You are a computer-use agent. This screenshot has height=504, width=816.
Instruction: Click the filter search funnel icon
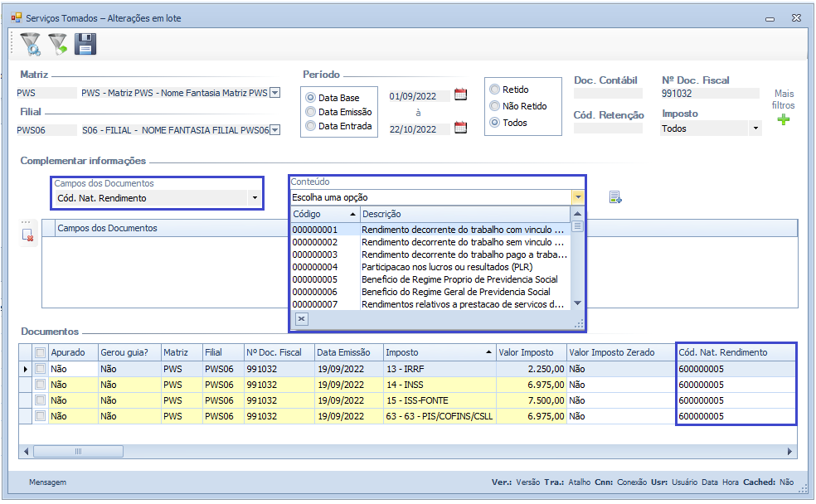coord(30,44)
